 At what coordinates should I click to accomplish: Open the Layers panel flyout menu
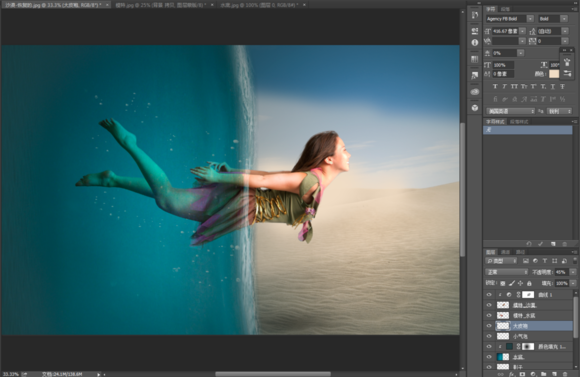(x=574, y=252)
